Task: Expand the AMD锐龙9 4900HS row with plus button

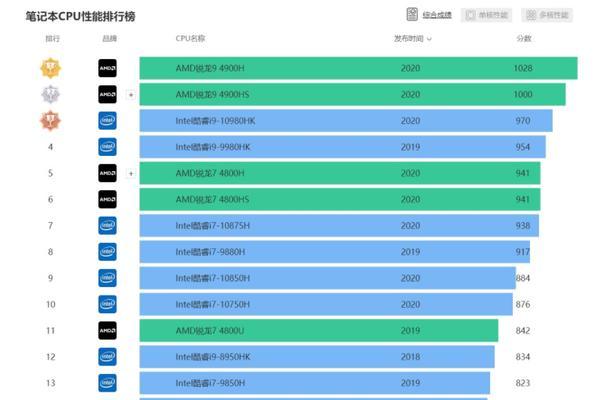Action: tap(131, 94)
